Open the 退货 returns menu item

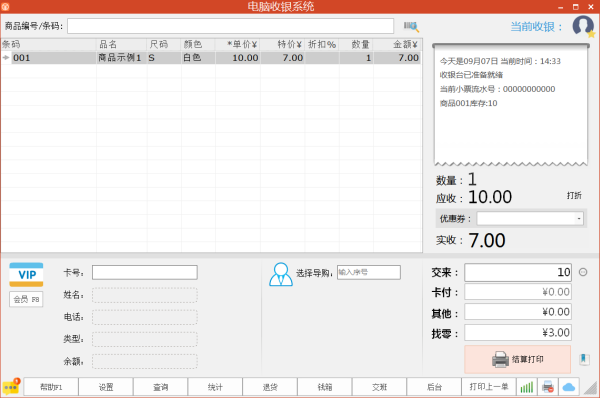point(270,387)
